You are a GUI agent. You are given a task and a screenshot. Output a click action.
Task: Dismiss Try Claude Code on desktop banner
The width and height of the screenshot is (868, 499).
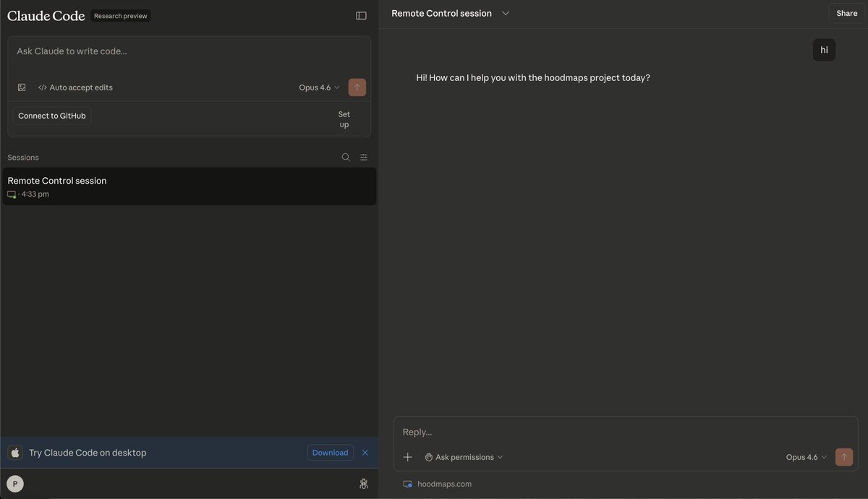click(x=365, y=453)
